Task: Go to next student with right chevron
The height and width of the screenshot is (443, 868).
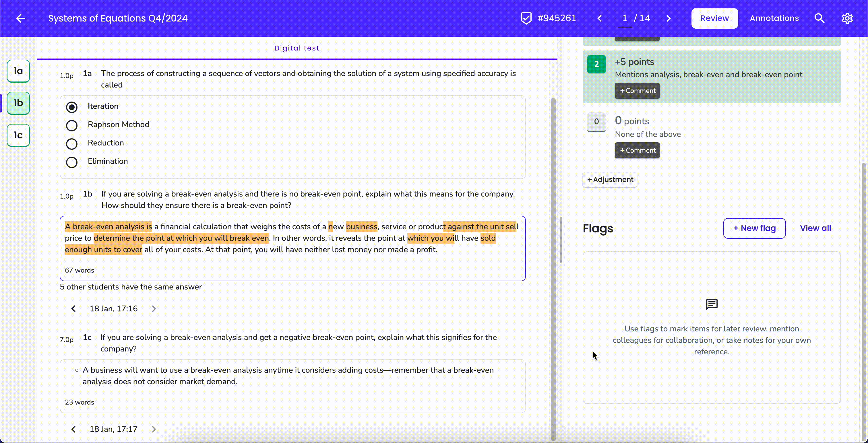Action: (669, 18)
